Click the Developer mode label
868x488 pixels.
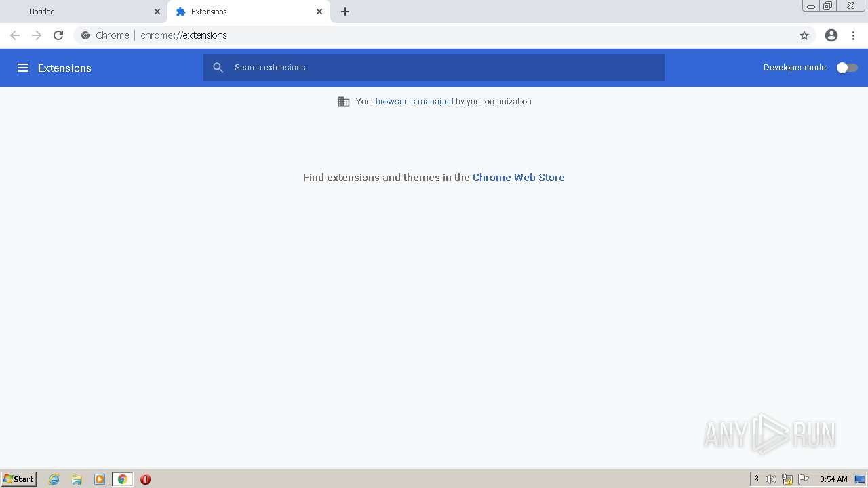pyautogui.click(x=795, y=68)
